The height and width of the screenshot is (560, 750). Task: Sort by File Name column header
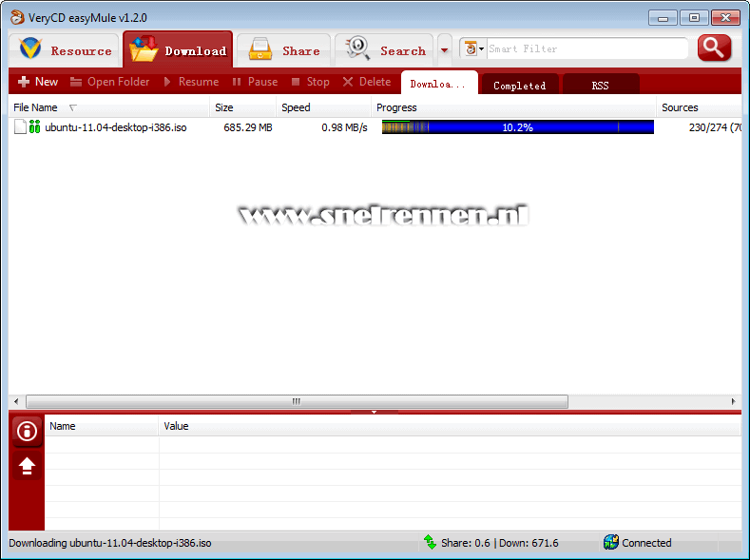click(x=109, y=107)
